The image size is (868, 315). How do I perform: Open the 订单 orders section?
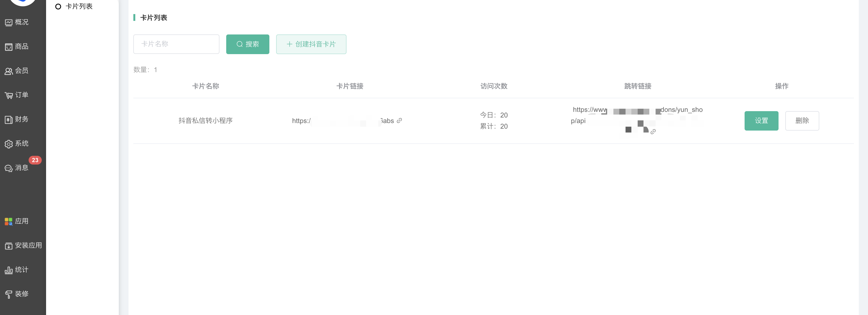[17, 95]
